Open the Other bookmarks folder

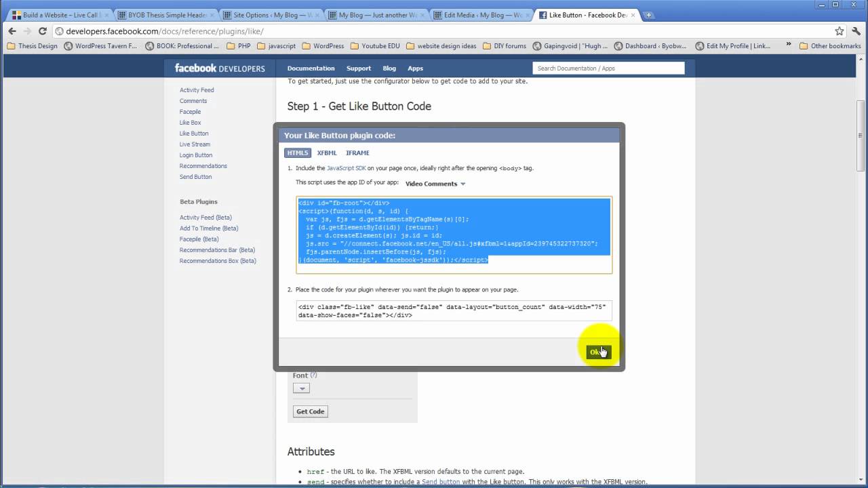point(830,46)
